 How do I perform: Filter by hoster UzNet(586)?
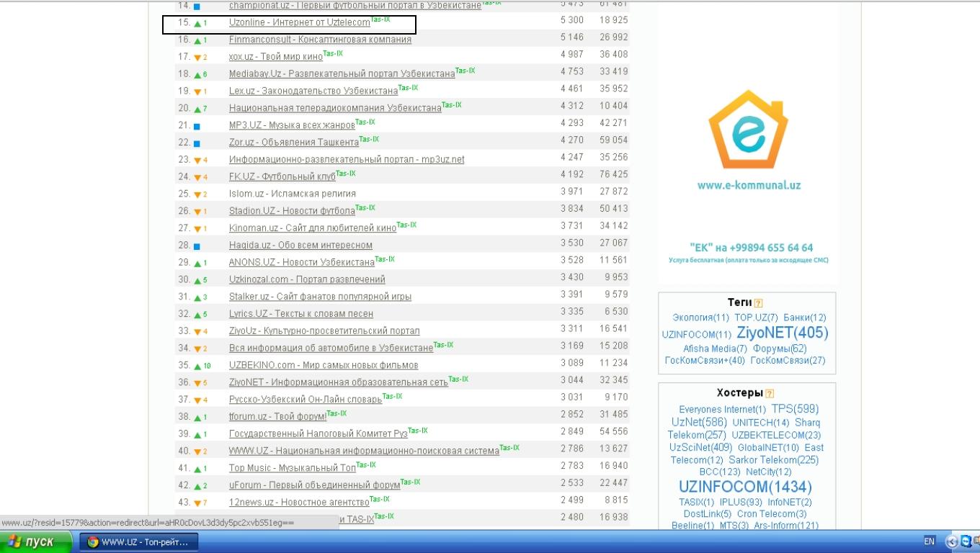(x=699, y=423)
